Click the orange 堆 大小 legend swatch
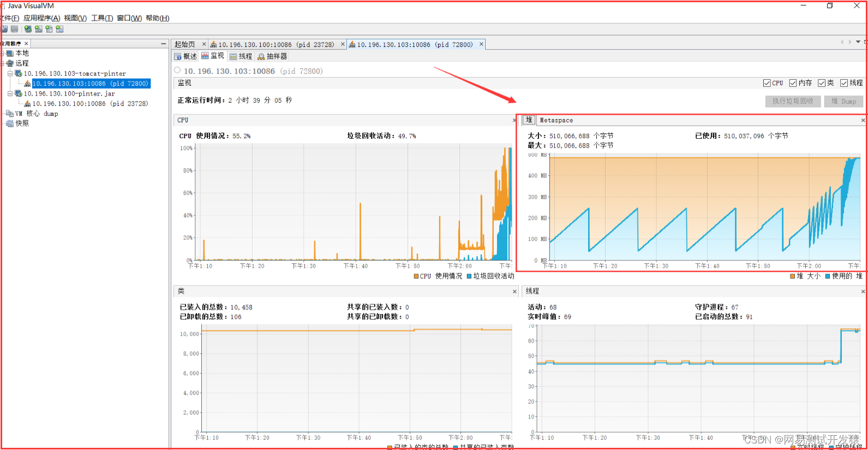Screen dimensions: 868x450 [x=793, y=276]
